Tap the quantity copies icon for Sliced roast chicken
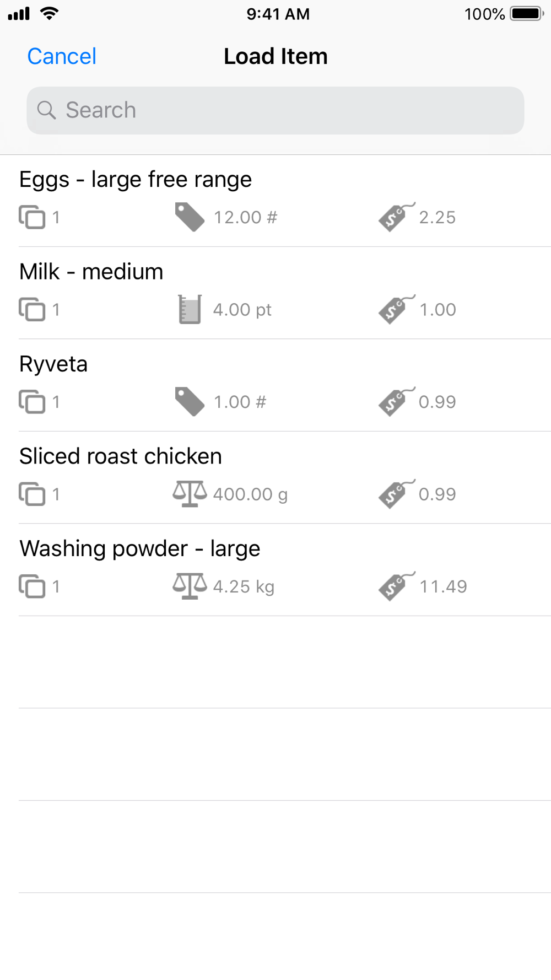The height and width of the screenshot is (980, 551). pos(32,494)
